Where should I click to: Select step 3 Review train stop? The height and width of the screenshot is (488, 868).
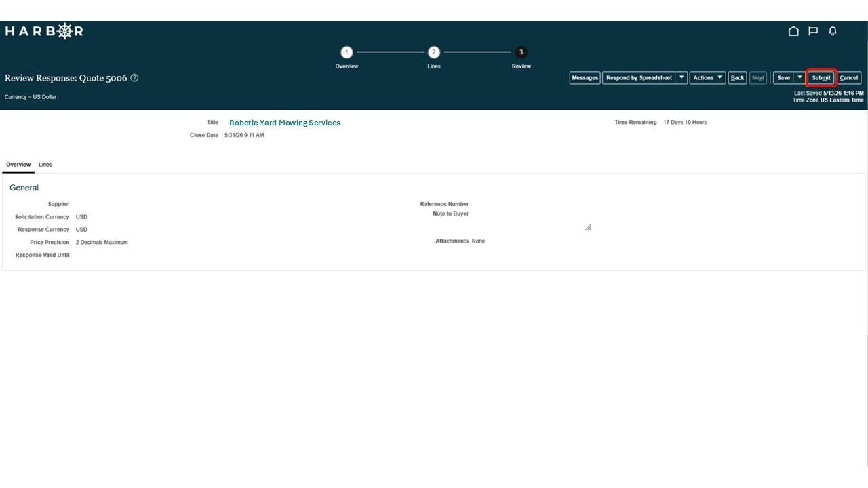pos(521,52)
